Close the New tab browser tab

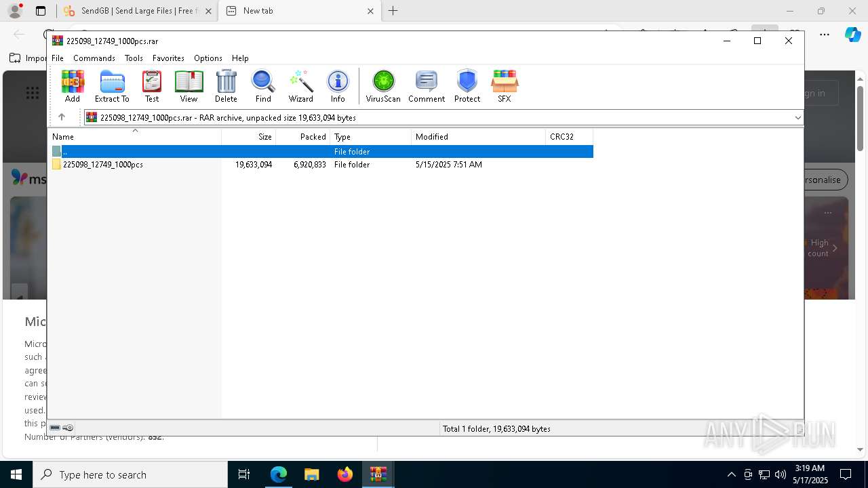tap(370, 11)
